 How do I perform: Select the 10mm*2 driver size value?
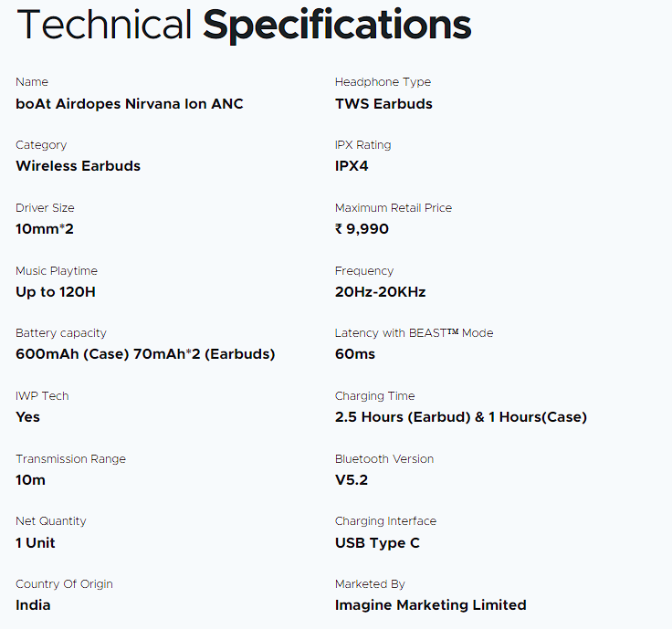pyautogui.click(x=45, y=229)
